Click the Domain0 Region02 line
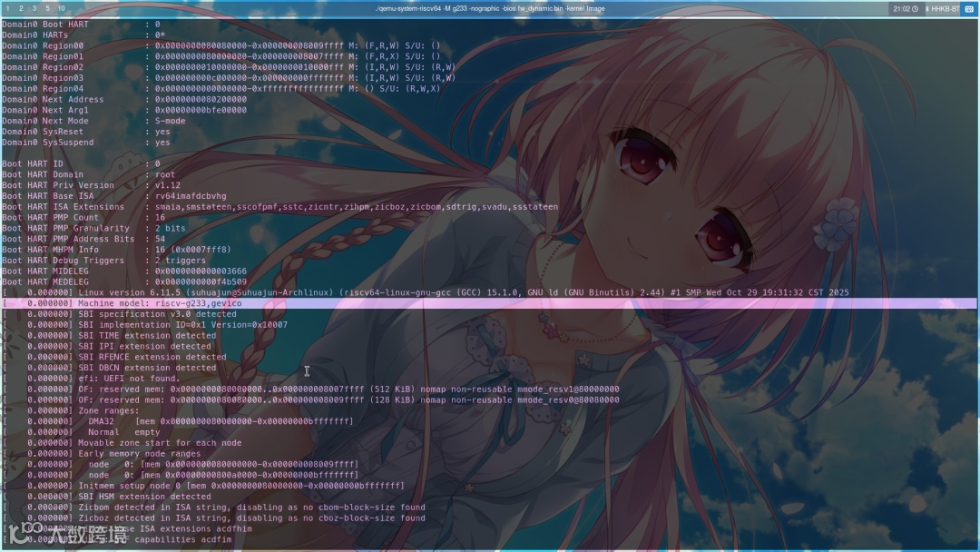980x552 pixels. point(229,67)
